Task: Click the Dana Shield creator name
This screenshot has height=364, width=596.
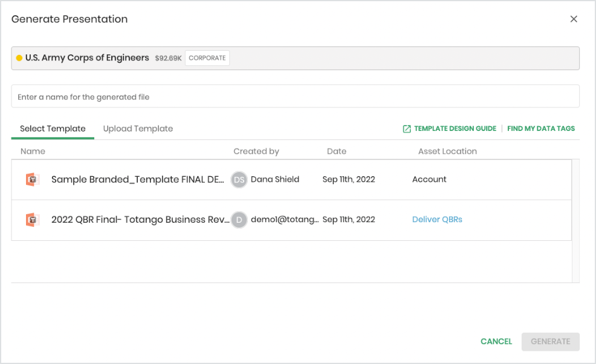Action: [x=275, y=179]
